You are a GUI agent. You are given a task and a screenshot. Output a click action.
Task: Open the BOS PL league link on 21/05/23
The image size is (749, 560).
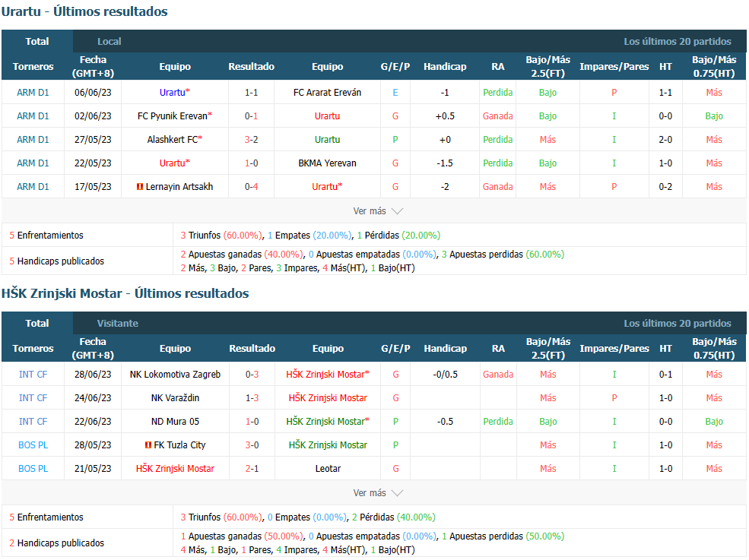(x=33, y=468)
